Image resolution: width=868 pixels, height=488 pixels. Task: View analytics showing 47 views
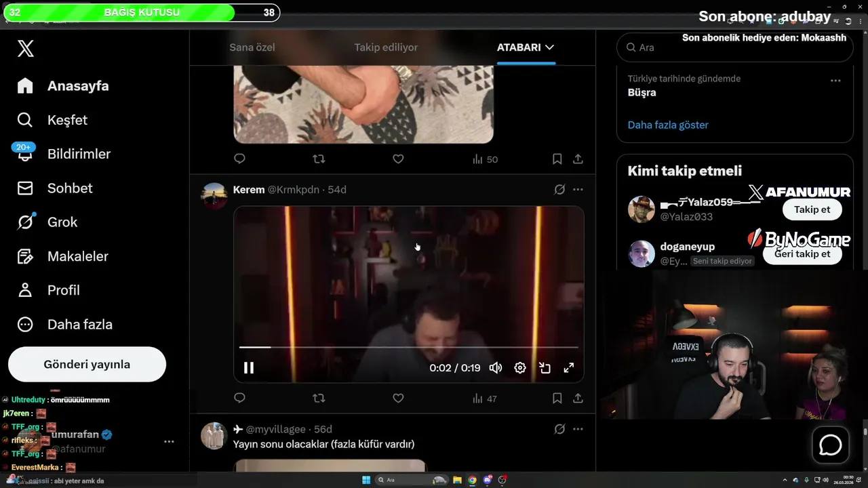coord(485,399)
